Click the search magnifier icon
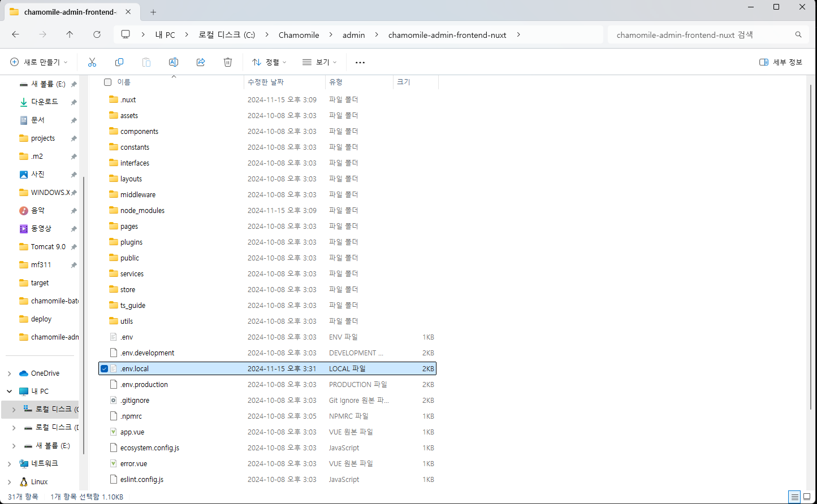Viewport: 817px width, 504px height. point(798,34)
